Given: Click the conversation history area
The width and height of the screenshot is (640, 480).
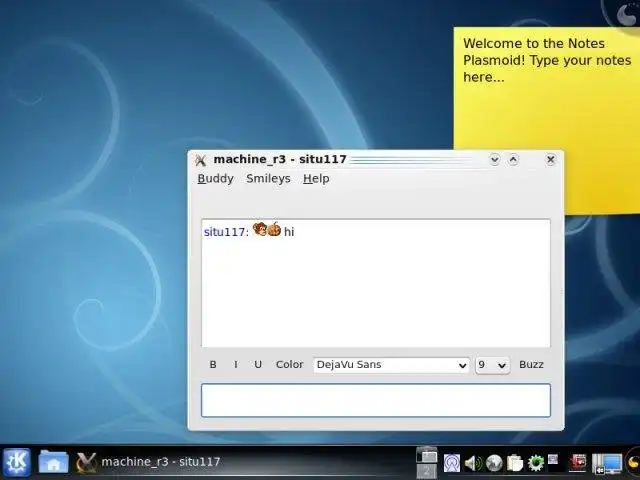Looking at the screenshot, I should point(376,283).
